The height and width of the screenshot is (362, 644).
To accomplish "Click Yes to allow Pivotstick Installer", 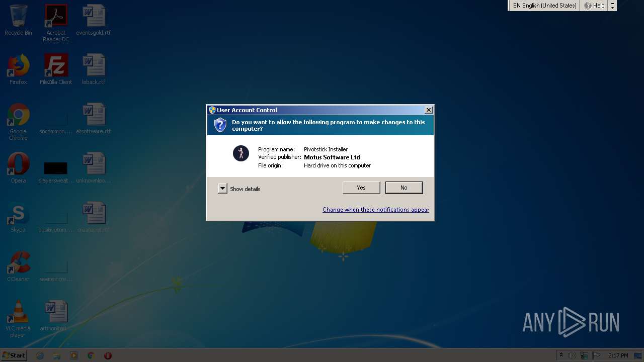I will click(x=361, y=188).
